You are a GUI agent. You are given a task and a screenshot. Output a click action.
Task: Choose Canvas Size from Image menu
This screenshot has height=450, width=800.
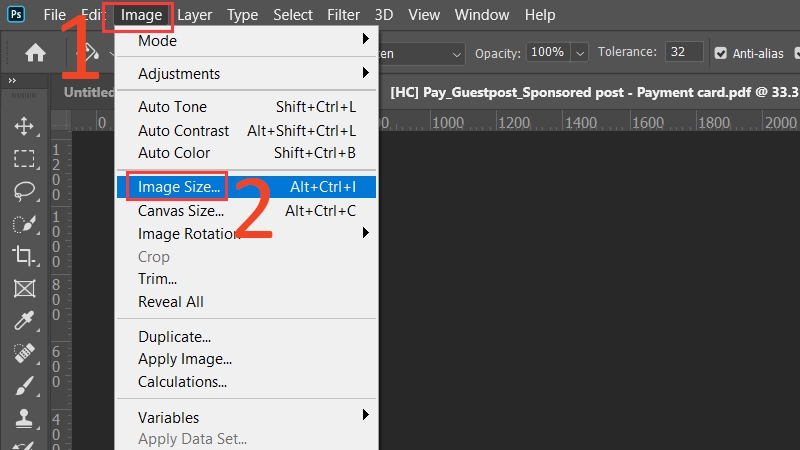(181, 211)
